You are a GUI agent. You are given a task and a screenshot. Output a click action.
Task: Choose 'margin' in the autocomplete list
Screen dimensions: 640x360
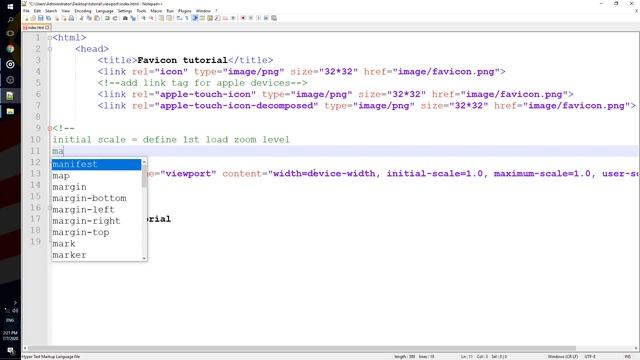click(x=96, y=187)
